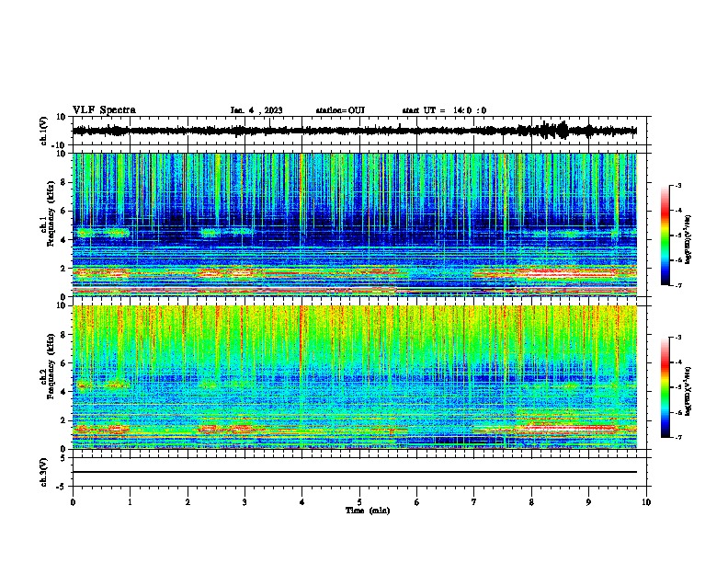The image size is (728, 563).
Task: Click the '5' tick of the ch.3(V) axis
Action: (x=63, y=458)
